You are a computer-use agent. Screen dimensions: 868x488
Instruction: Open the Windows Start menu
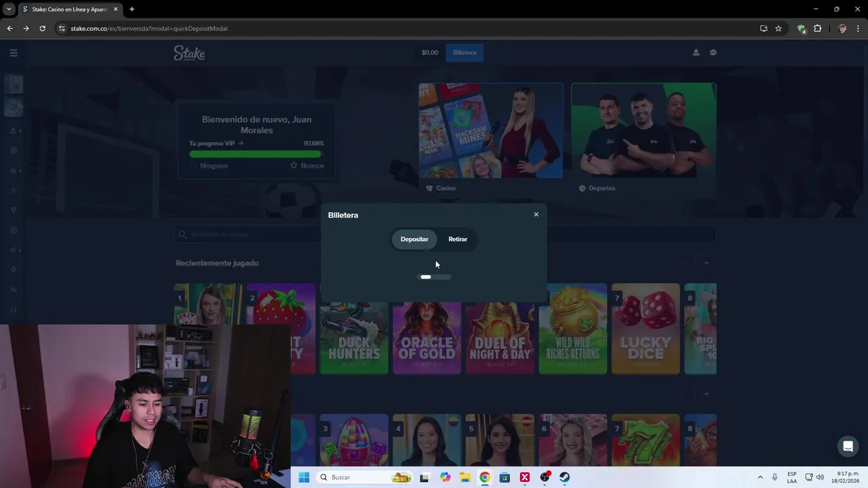click(304, 477)
